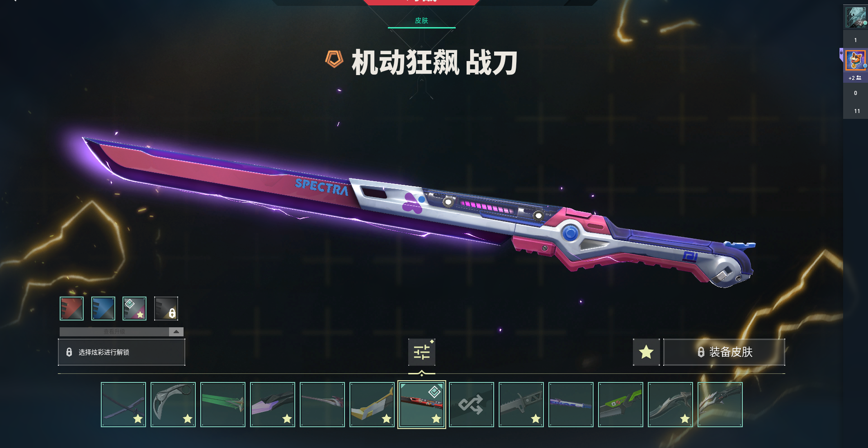Select the random shuffle skin tile
This screenshot has width=868, height=448.
[x=472, y=405]
